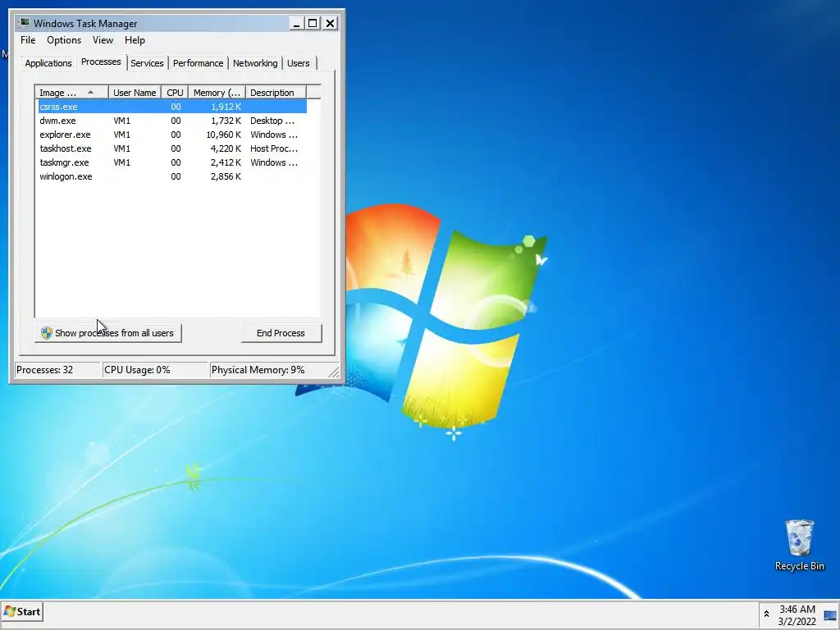Click Show processes from all users

coord(108,333)
